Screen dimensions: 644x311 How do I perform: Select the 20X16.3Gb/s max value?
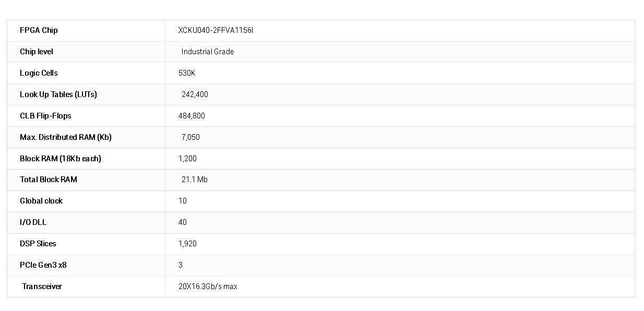coord(208,286)
